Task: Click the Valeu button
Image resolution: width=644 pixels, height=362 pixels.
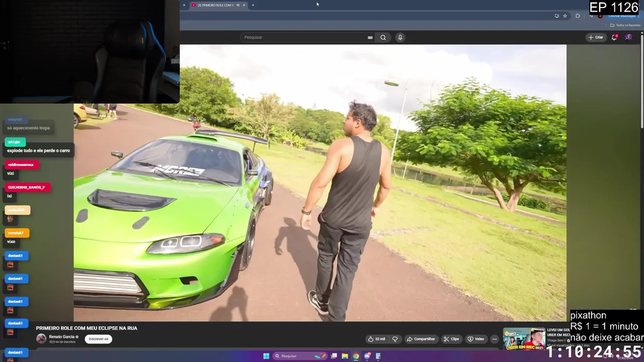Action: (476, 339)
